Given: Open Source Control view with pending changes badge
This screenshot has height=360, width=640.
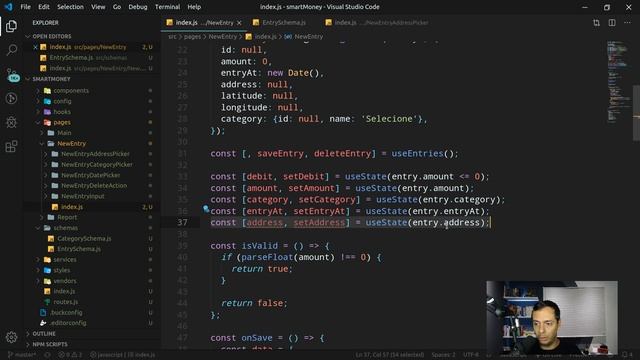Looking at the screenshot, I should [x=13, y=75].
